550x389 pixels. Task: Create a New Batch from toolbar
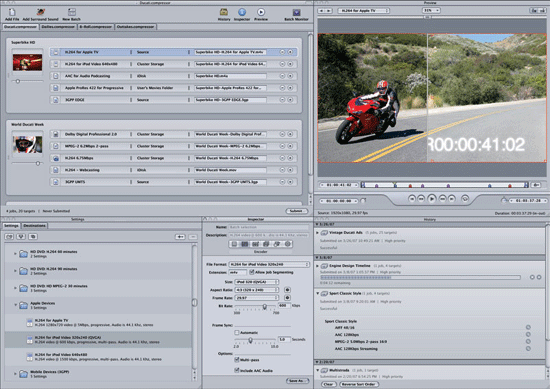(x=72, y=12)
